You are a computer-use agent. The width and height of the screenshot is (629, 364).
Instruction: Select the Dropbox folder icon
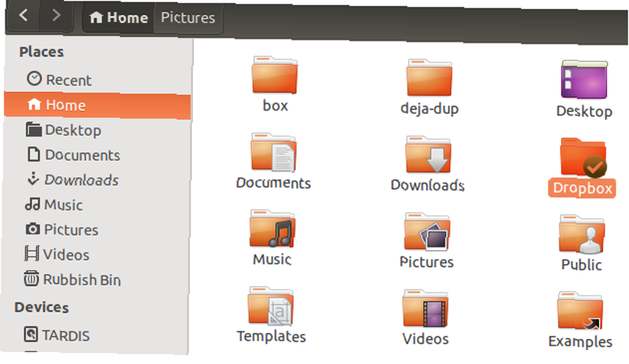(x=583, y=158)
